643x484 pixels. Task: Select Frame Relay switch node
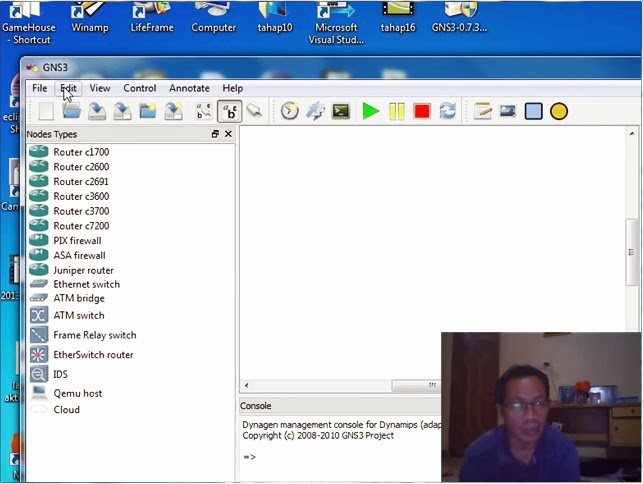pos(83,335)
